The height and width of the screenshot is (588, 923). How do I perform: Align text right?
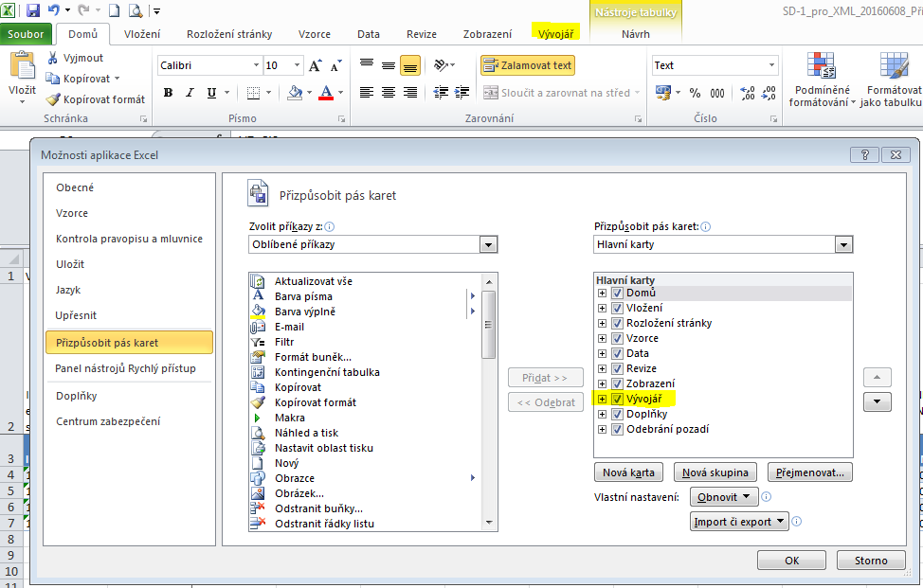(410, 92)
